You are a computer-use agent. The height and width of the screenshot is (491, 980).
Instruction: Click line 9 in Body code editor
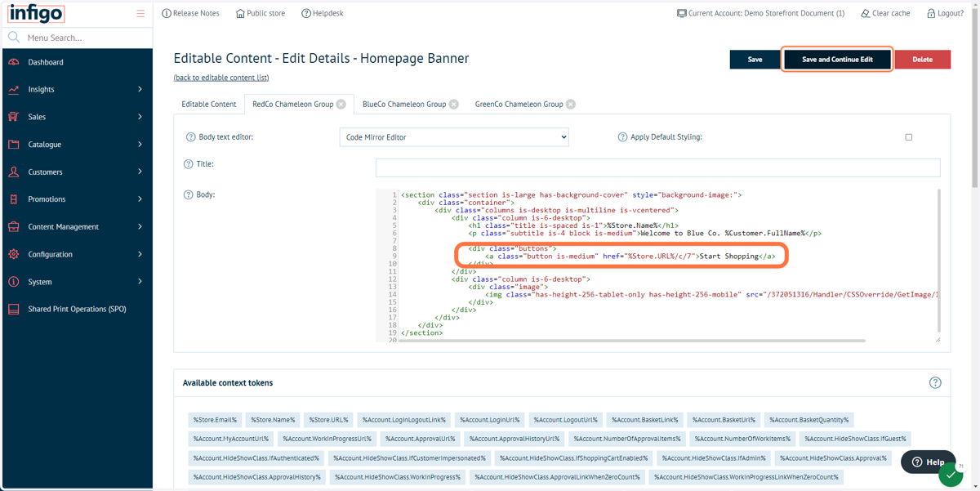630,257
